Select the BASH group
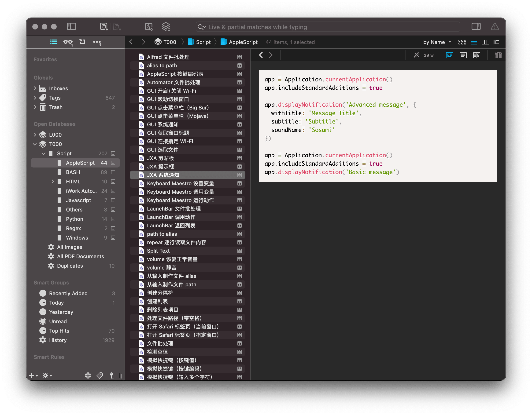 click(75, 172)
